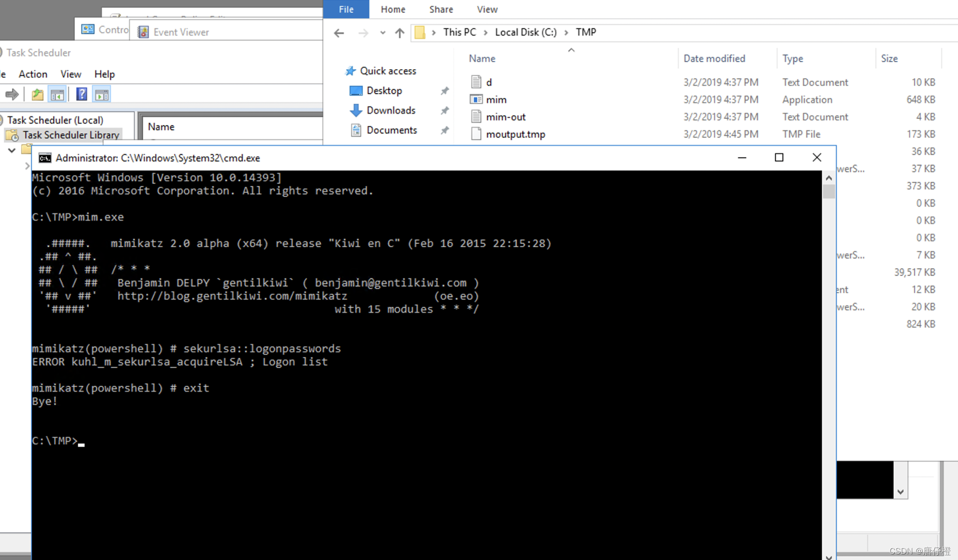Click cmd.exe title bar icon

click(x=45, y=158)
